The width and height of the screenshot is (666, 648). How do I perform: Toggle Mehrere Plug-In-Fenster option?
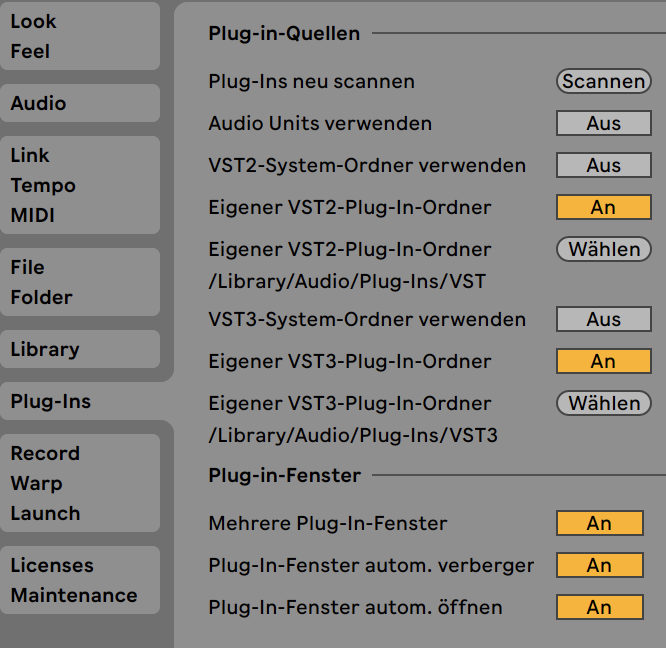coord(599,524)
